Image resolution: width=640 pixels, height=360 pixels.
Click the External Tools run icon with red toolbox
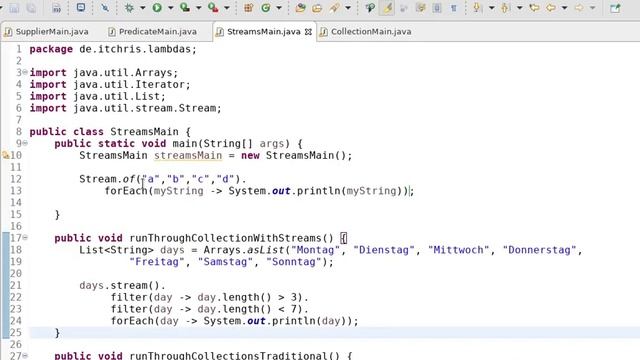(x=213, y=7)
